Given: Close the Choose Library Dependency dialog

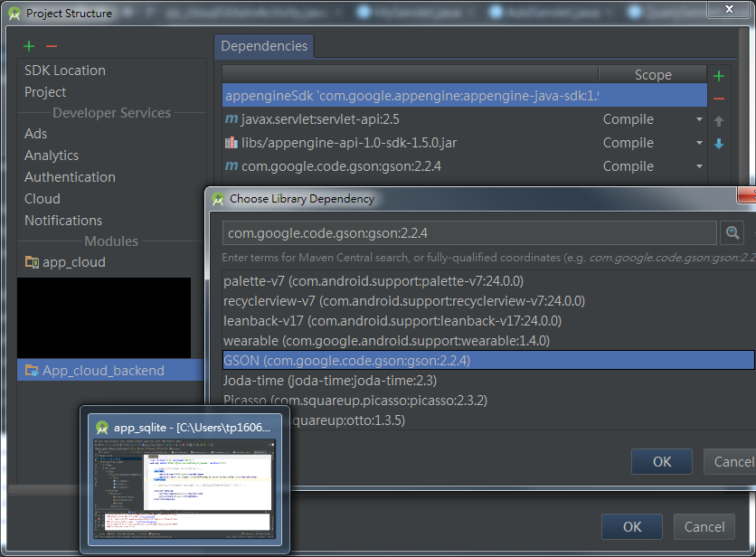Looking at the screenshot, I should pos(748,195).
